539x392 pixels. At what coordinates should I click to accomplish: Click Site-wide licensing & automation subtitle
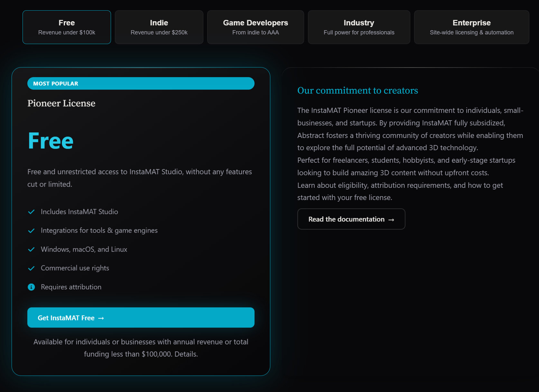(x=471, y=32)
